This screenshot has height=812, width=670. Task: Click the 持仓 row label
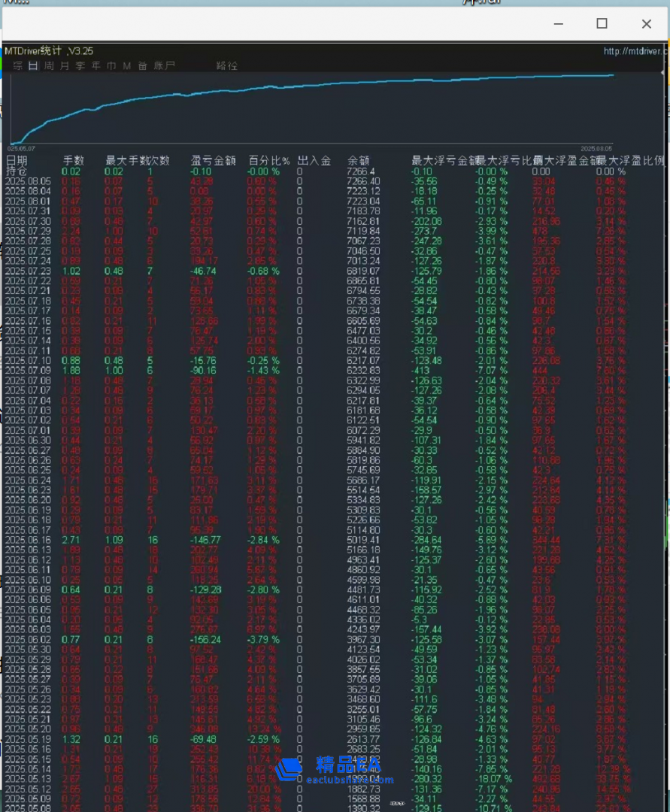coord(15,171)
